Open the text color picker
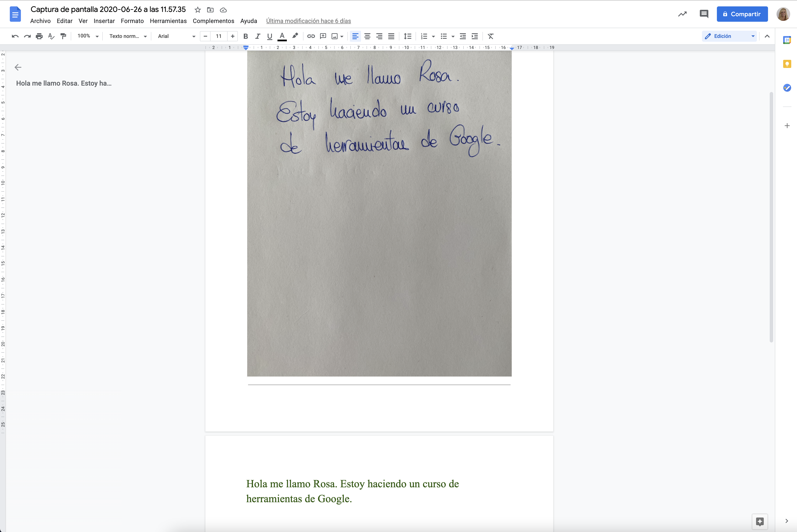This screenshot has width=797, height=532. coord(282,36)
